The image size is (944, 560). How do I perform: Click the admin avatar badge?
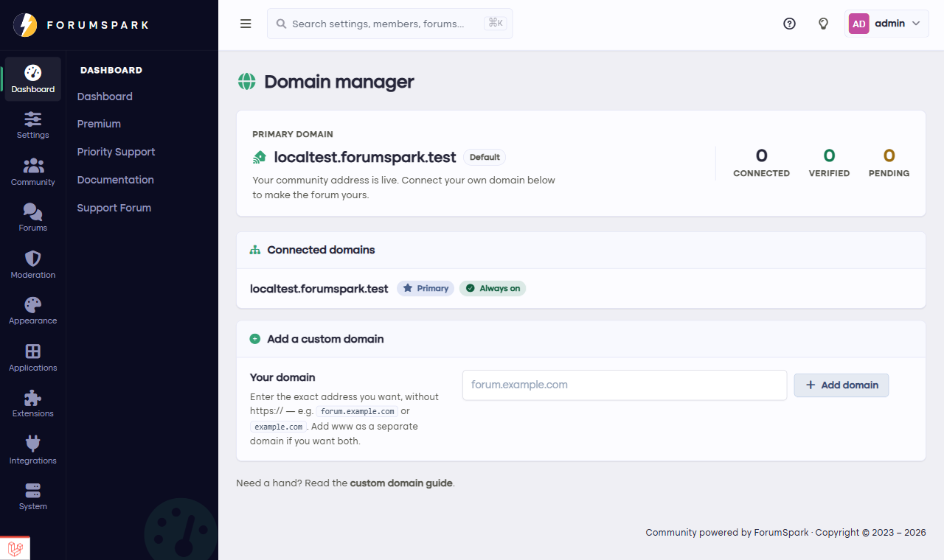pos(858,24)
